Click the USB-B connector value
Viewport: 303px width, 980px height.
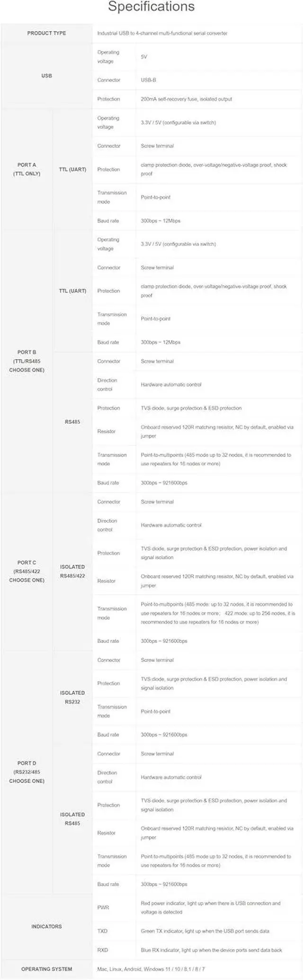[148, 80]
